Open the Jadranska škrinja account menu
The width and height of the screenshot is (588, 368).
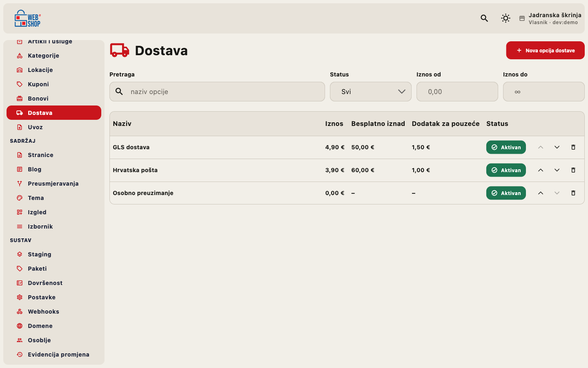(x=550, y=18)
